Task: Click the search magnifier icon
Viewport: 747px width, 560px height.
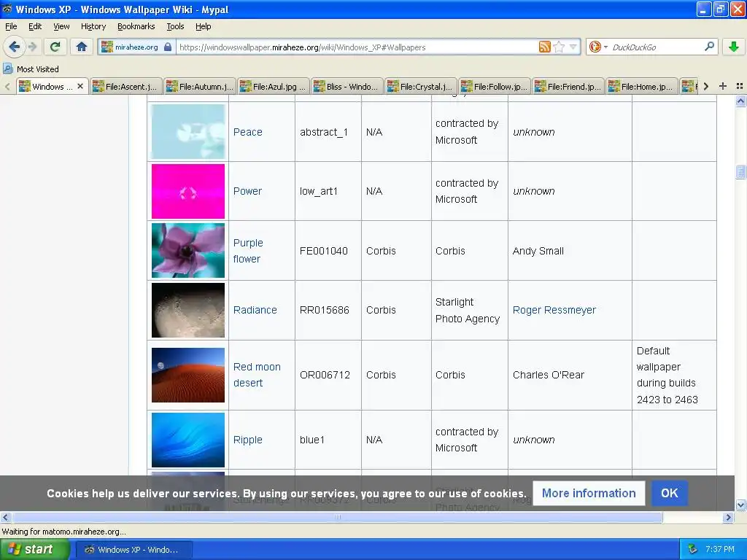Action: (709, 47)
